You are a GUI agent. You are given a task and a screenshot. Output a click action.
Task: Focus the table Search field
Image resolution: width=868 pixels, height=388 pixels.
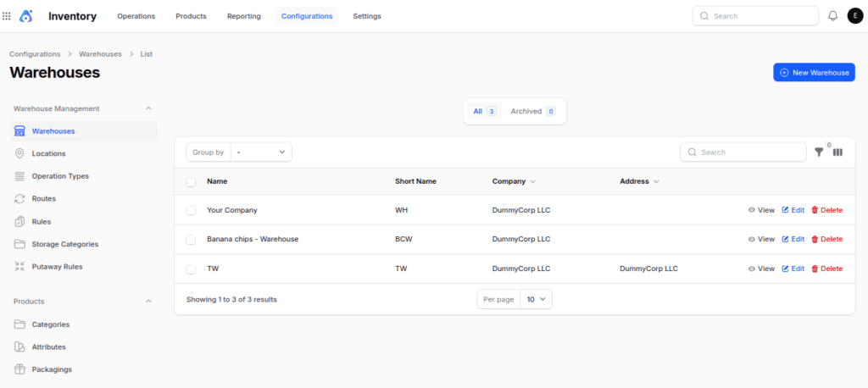pyautogui.click(x=743, y=152)
